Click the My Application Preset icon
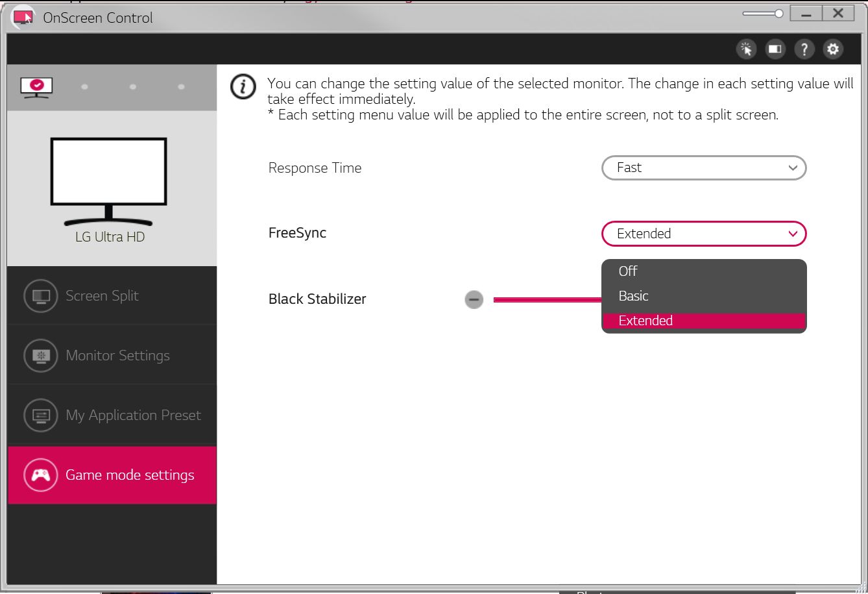This screenshot has height=594, width=868. (41, 415)
